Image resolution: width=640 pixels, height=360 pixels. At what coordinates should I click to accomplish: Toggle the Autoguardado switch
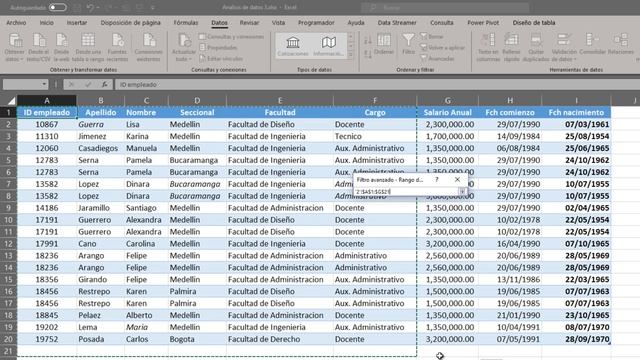[x=58, y=7]
